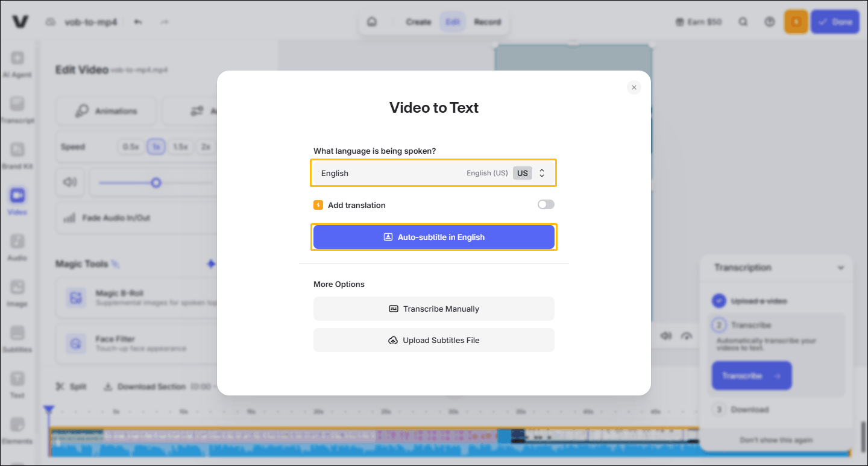Screen dimensions: 868x466
Task: Open the spoken language dropdown
Action: (434, 173)
